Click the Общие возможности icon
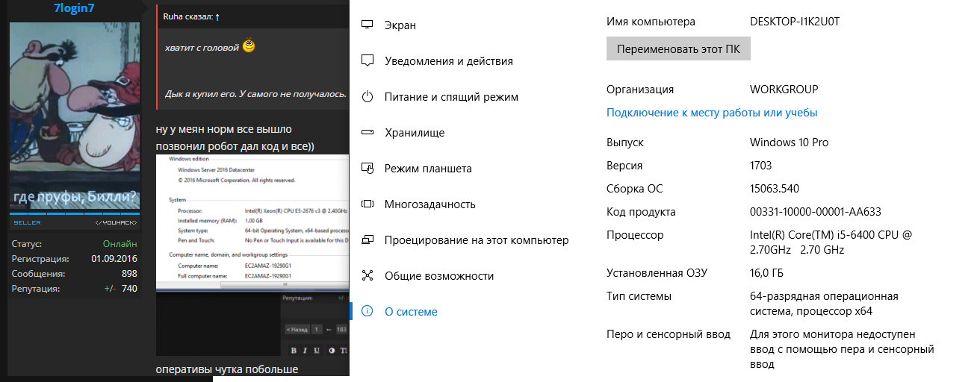The image size is (980, 382). [x=367, y=276]
